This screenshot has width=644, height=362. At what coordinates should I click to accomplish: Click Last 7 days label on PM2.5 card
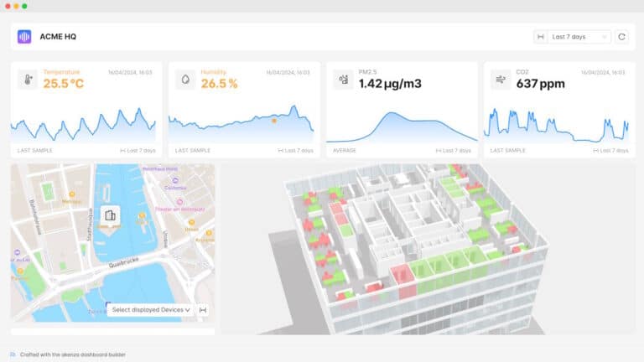click(x=454, y=151)
